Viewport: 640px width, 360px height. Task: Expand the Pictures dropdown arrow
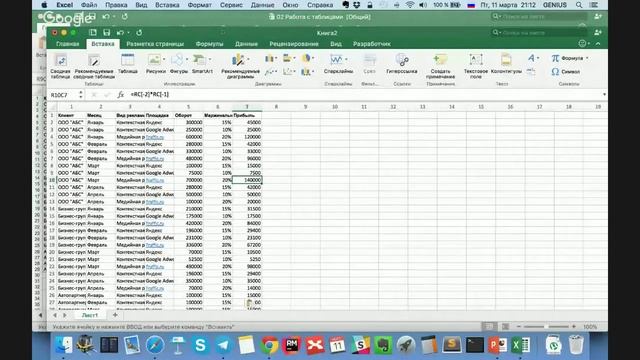click(x=164, y=60)
